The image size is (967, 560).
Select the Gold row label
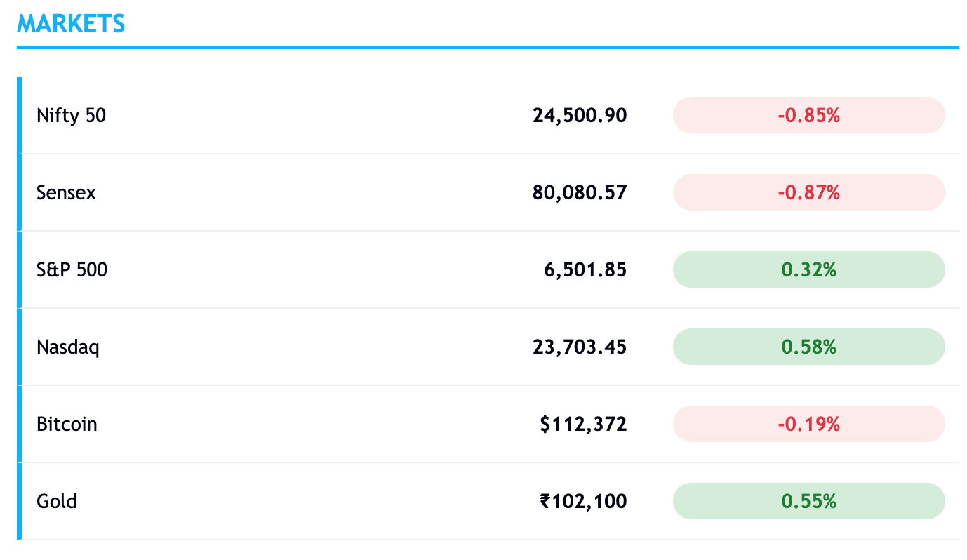pyautogui.click(x=57, y=501)
